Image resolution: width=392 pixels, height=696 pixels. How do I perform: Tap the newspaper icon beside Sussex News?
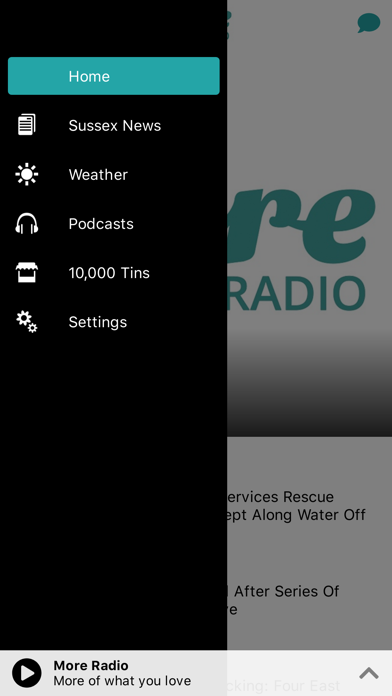click(x=27, y=124)
